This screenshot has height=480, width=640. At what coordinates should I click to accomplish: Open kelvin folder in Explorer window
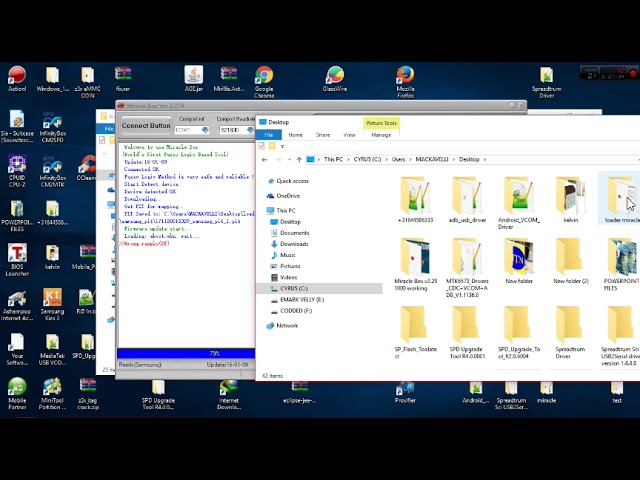pyautogui.click(x=570, y=200)
